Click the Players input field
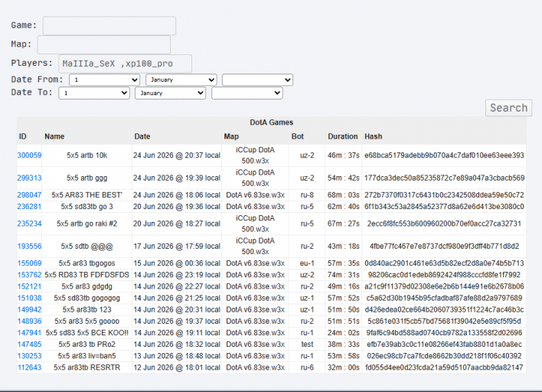The image size is (542, 392). [125, 64]
